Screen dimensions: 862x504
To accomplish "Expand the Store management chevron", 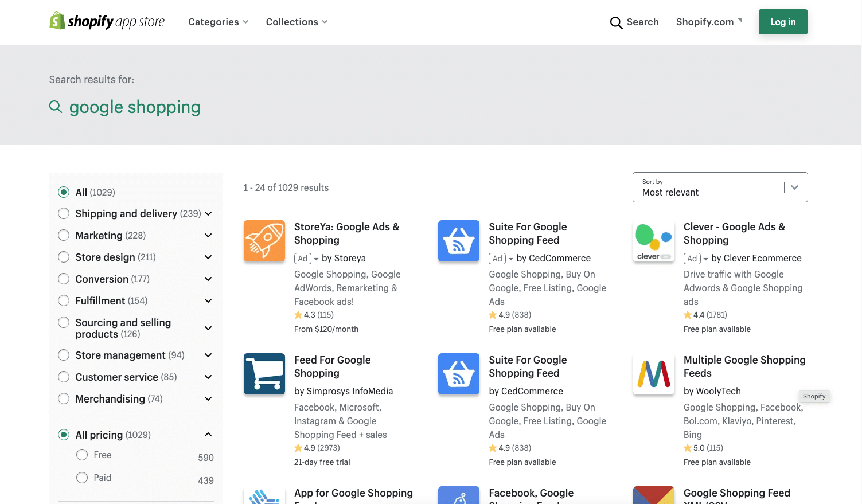I will (208, 355).
